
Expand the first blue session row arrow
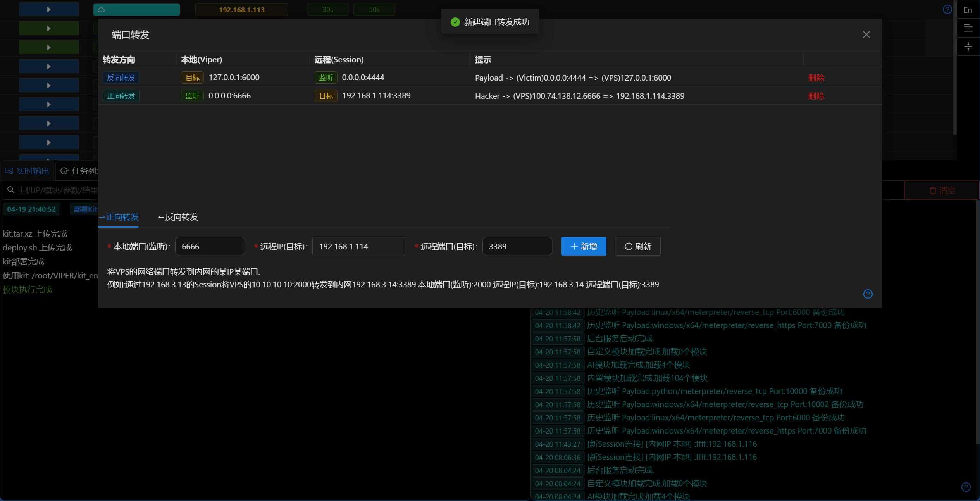pos(49,9)
